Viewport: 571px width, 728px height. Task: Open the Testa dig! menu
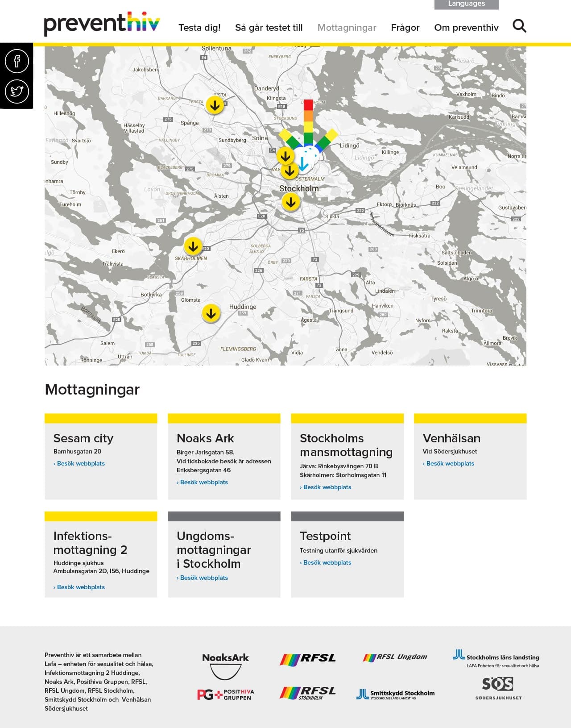point(199,28)
